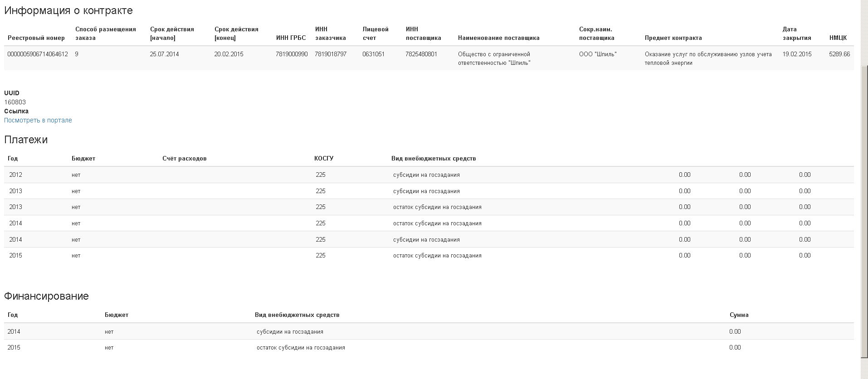The width and height of the screenshot is (868, 379).
Task: Select the 'ООО "Шпиль"' supplier short name cell
Action: point(598,54)
